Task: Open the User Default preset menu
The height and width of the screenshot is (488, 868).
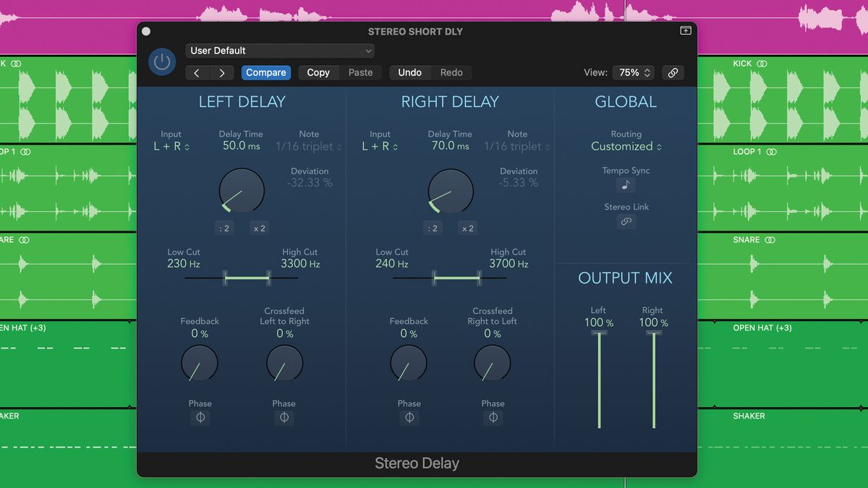Action: tap(280, 51)
